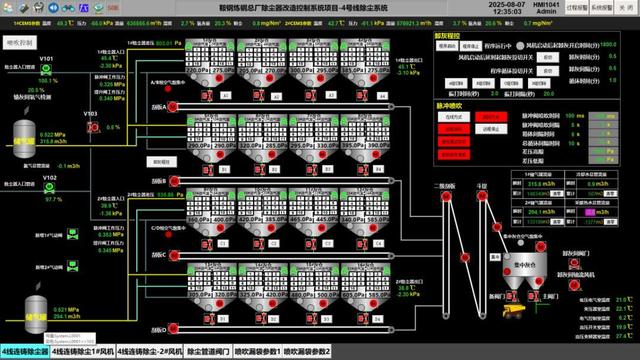Click the 二级刮板 motor icon
Image resolution: width=640 pixels, height=360 pixels.
(x=446, y=197)
